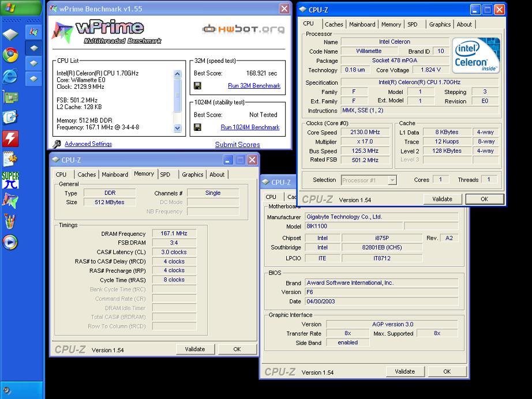Click Validate in the CPU-Z CPU window
532x399 pixels.
(443, 199)
